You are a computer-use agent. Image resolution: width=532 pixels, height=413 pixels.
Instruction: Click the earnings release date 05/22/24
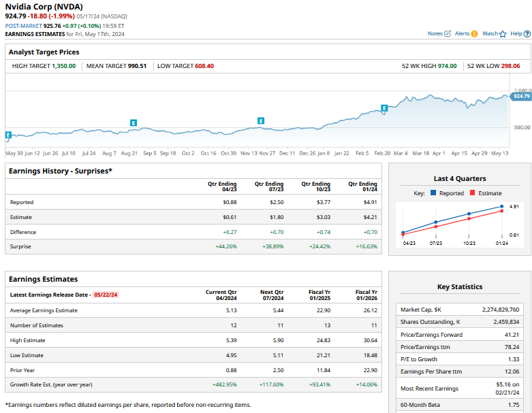pos(106,295)
